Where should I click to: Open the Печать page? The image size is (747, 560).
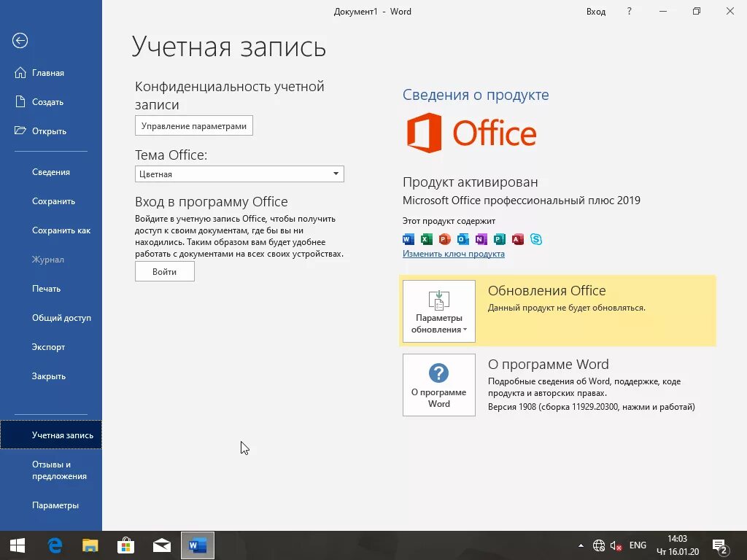51,289
